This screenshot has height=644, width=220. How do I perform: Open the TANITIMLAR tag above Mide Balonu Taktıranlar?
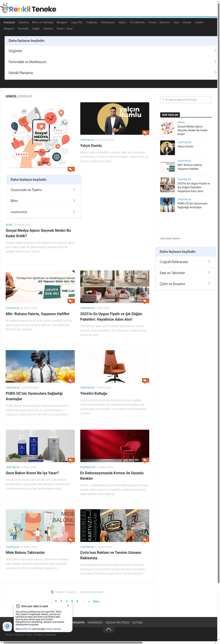click(x=12, y=547)
